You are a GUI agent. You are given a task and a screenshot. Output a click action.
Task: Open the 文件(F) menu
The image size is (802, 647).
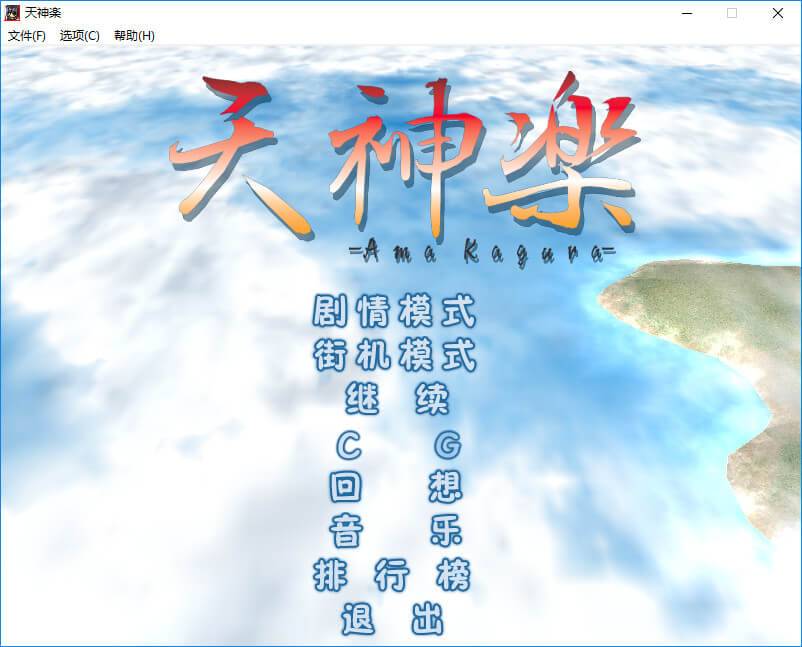[27, 35]
